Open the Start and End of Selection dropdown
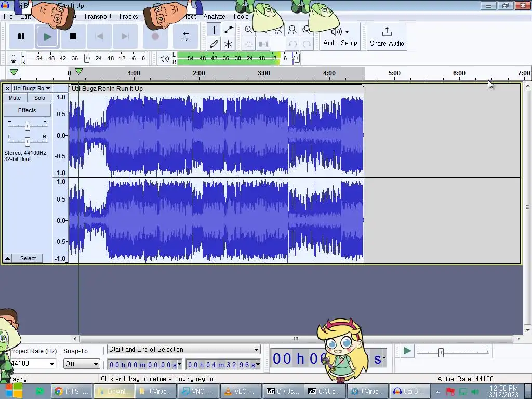 tap(184, 350)
